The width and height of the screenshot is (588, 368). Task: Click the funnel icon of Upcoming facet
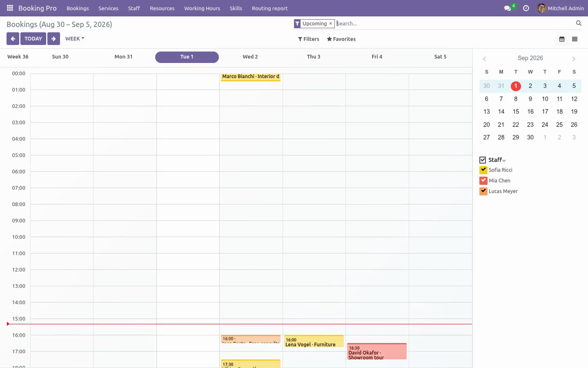coord(297,24)
